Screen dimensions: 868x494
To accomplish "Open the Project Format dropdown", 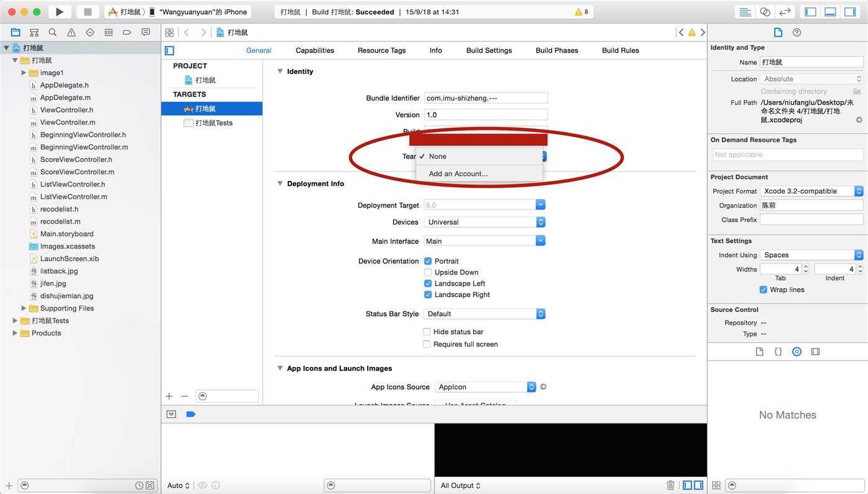I will click(812, 191).
